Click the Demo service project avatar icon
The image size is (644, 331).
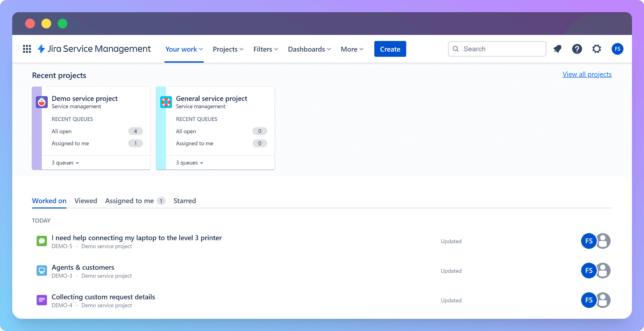(42, 102)
